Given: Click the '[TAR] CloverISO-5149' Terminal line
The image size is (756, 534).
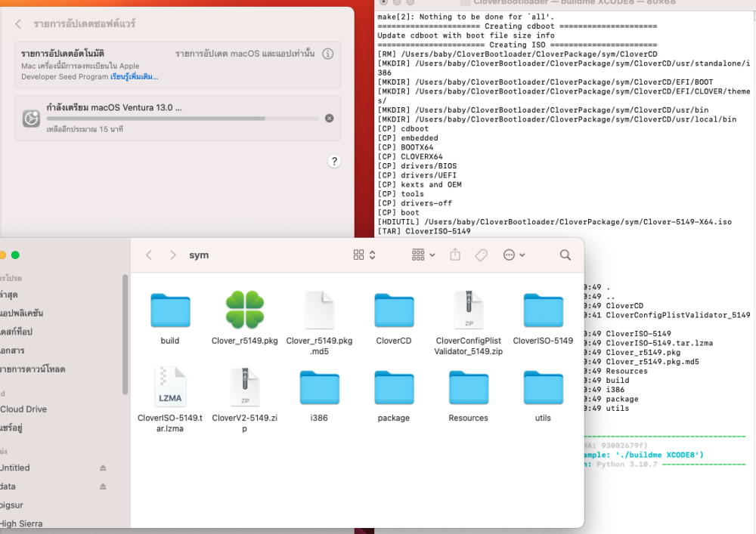Looking at the screenshot, I should (x=424, y=231).
